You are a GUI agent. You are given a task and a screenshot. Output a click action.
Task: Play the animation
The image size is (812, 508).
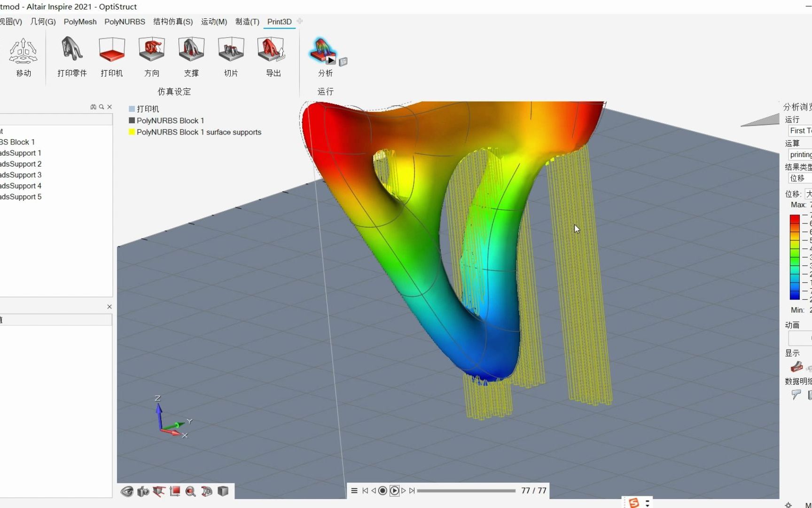click(394, 491)
